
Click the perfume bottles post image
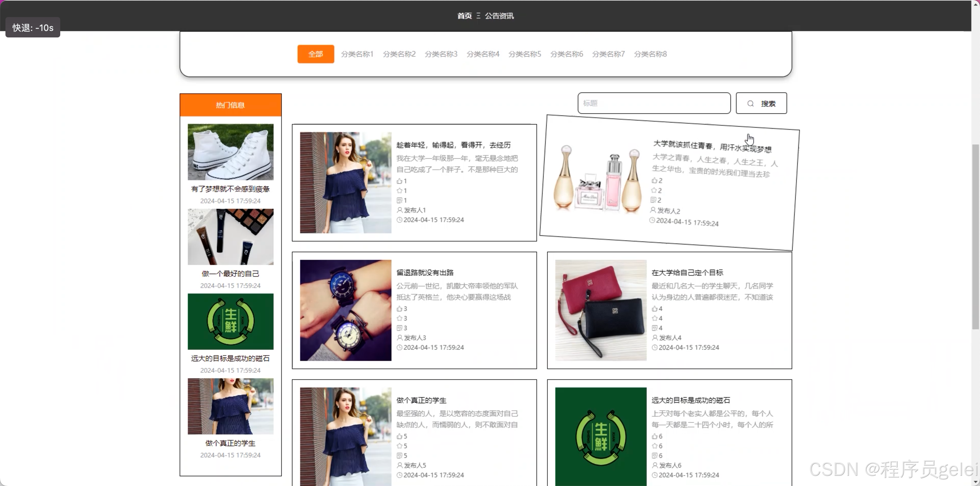pyautogui.click(x=597, y=179)
